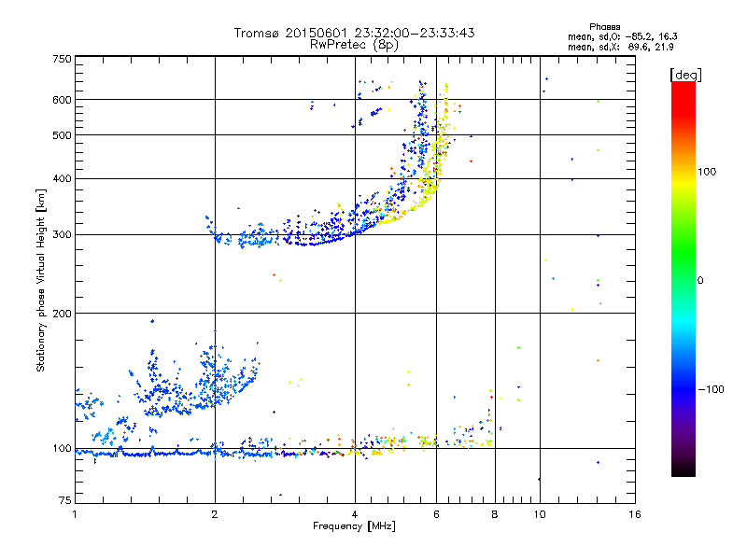Image resolution: width=747 pixels, height=560 pixels.
Task: Click the y-axis label 'Stationary phase Virtual Height [km]'
Action: click(41, 281)
